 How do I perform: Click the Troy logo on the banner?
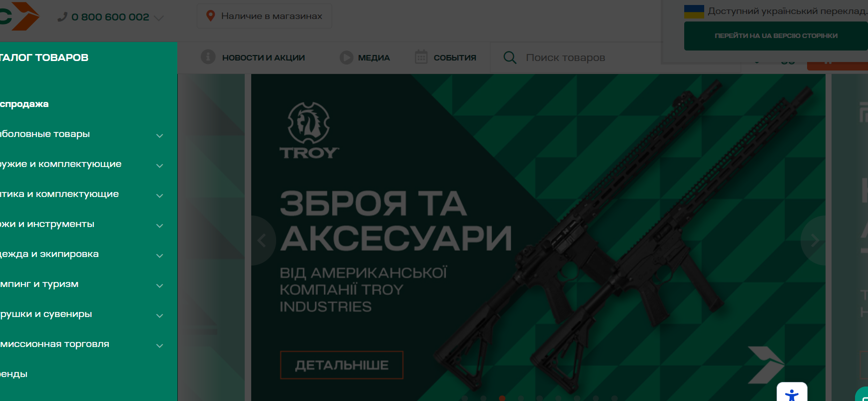pyautogui.click(x=309, y=130)
